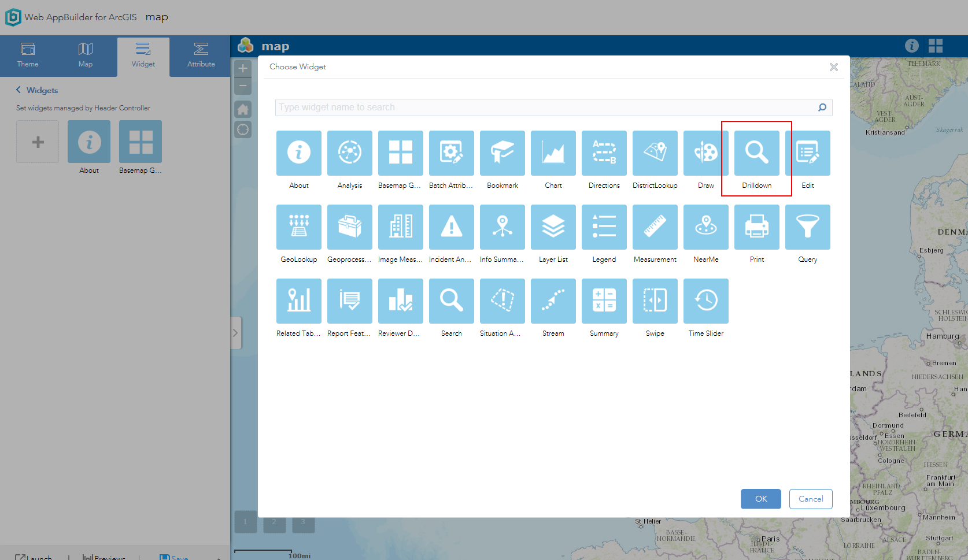Screen dimensions: 968x560
Task: Pick the Draw palette widget
Action: click(x=705, y=153)
